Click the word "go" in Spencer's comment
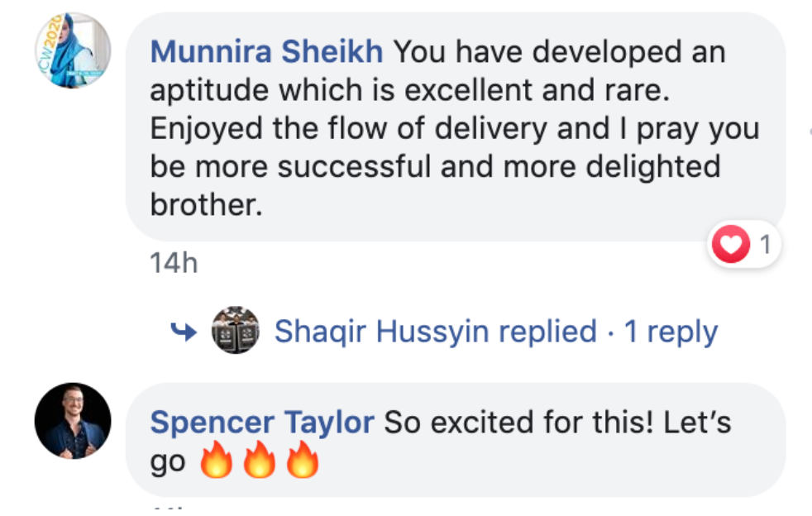 coord(168,463)
